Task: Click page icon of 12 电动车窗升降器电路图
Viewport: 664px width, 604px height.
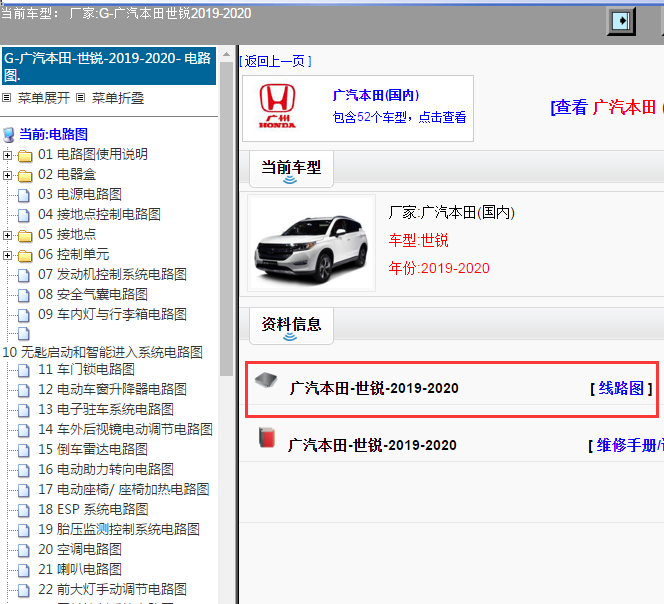Action: point(24,390)
